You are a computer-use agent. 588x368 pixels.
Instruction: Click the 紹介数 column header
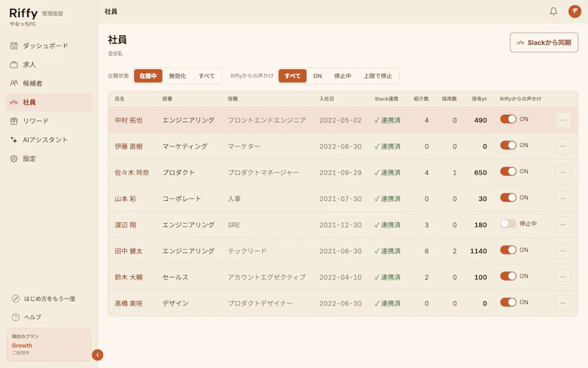(x=421, y=99)
